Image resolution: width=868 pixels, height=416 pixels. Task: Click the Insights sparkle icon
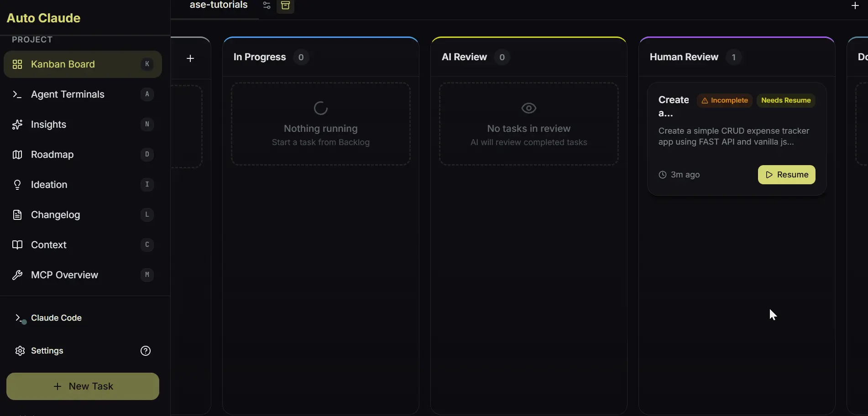(x=17, y=125)
